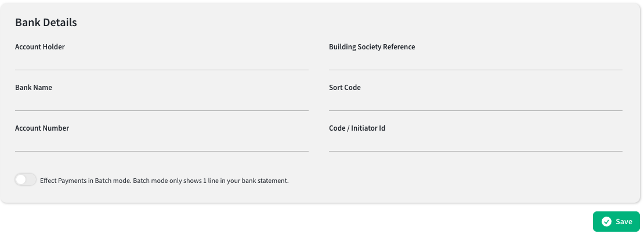
Task: Click the Account Number label
Action: tap(42, 128)
